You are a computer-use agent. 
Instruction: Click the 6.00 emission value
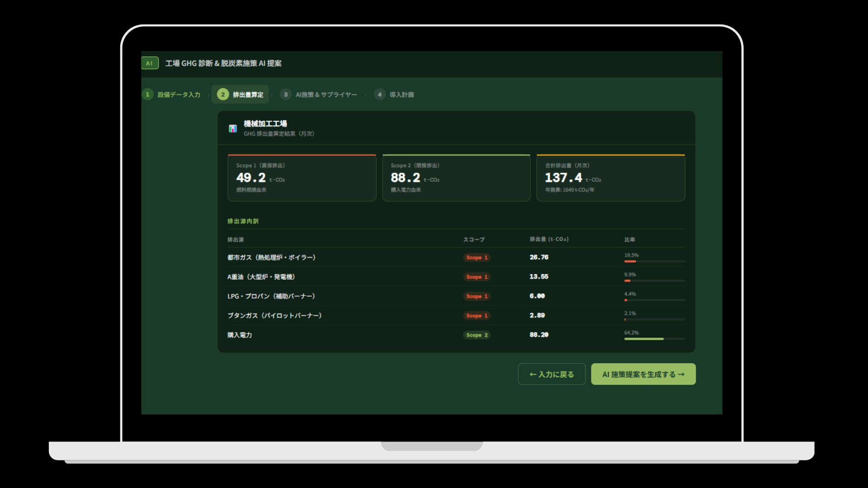pos(537,296)
